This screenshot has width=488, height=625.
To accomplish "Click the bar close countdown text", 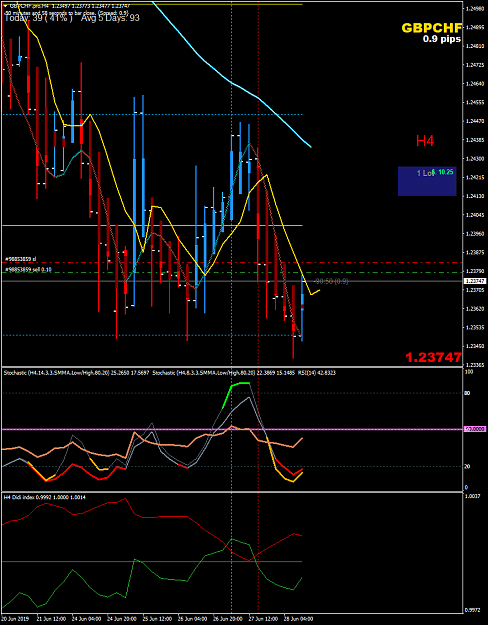I will [66, 12].
